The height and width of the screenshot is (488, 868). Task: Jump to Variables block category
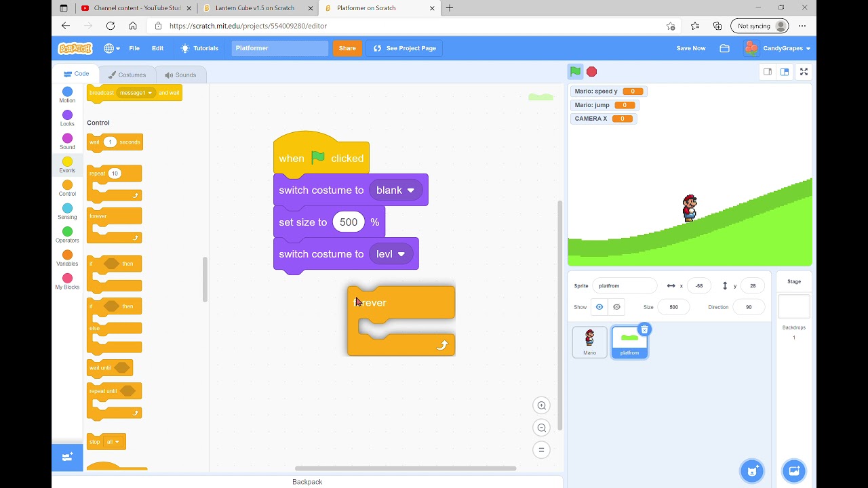67,258
